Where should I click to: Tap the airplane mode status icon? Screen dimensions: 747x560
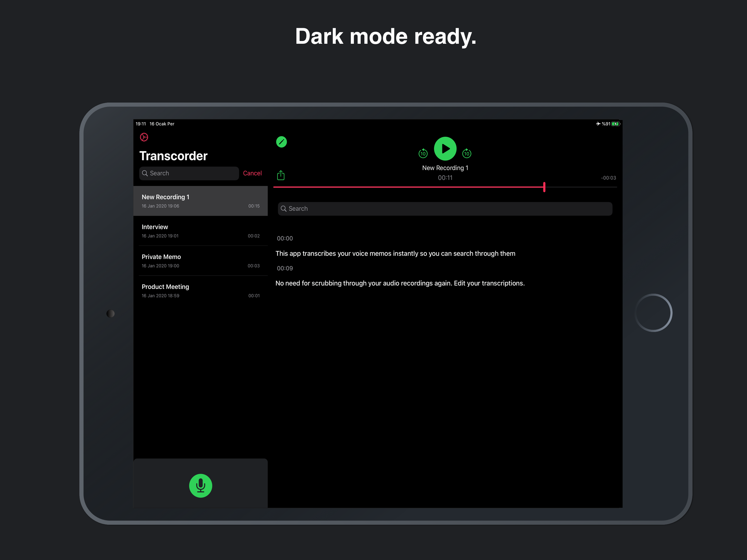pos(598,124)
